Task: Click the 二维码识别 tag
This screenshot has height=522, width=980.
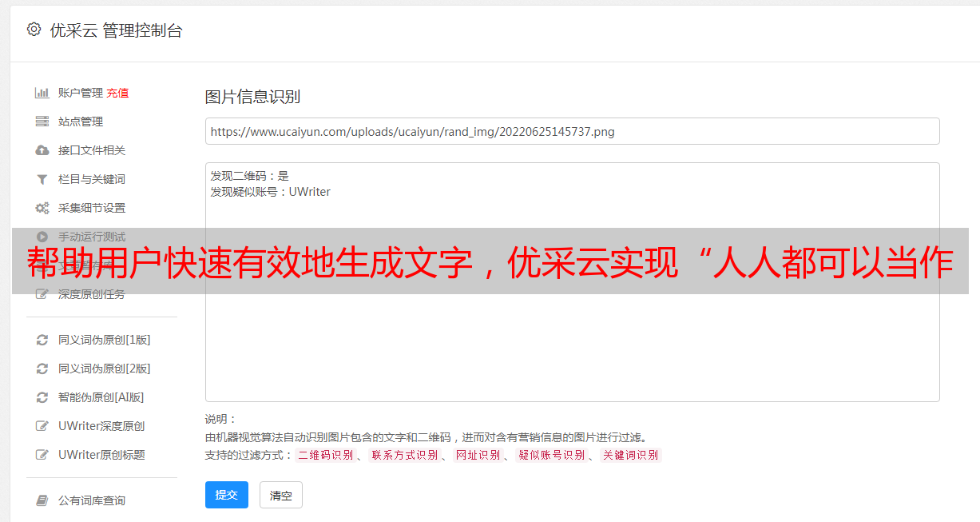Action: [325, 455]
